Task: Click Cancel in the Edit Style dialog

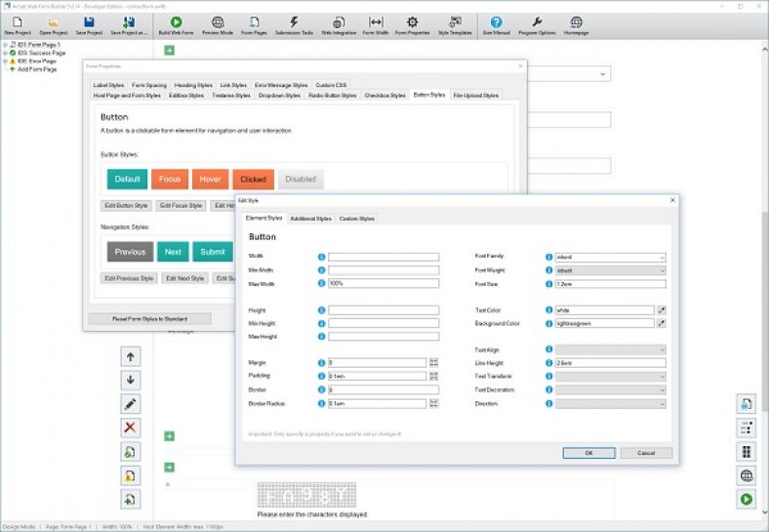Action: 646,453
